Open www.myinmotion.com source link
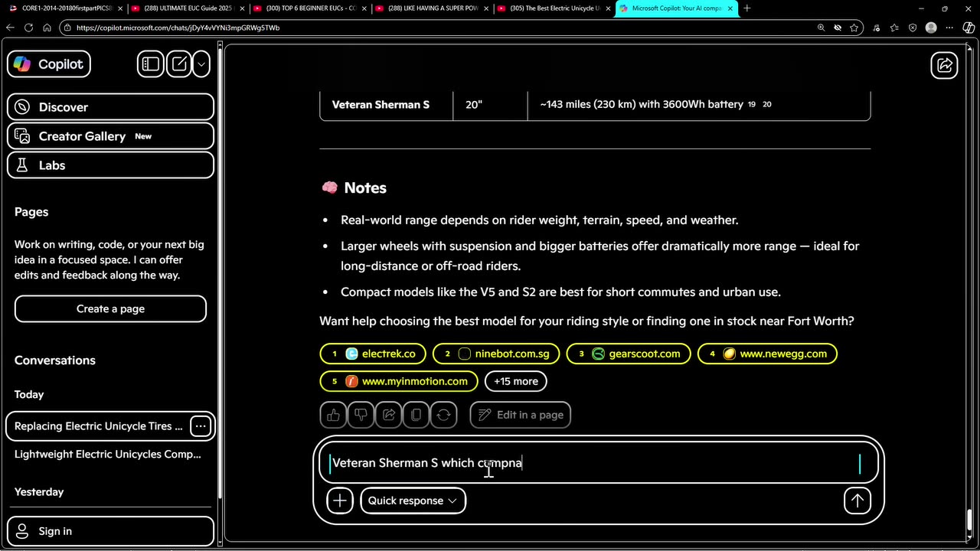The height and width of the screenshot is (551, 980). [399, 381]
